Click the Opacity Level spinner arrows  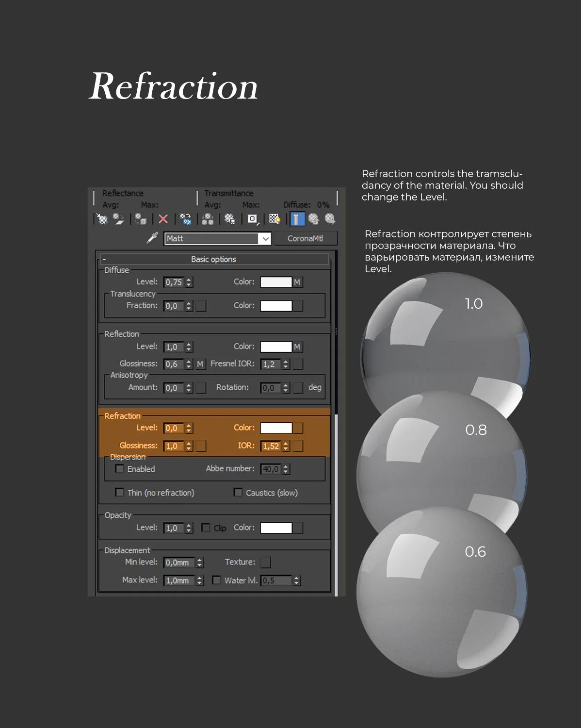pos(189,528)
